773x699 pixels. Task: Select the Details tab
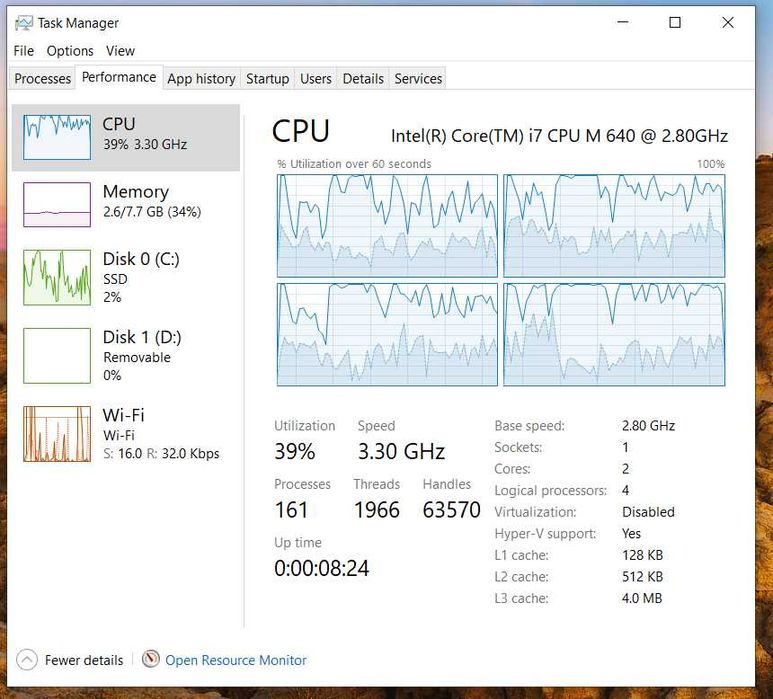coord(363,79)
